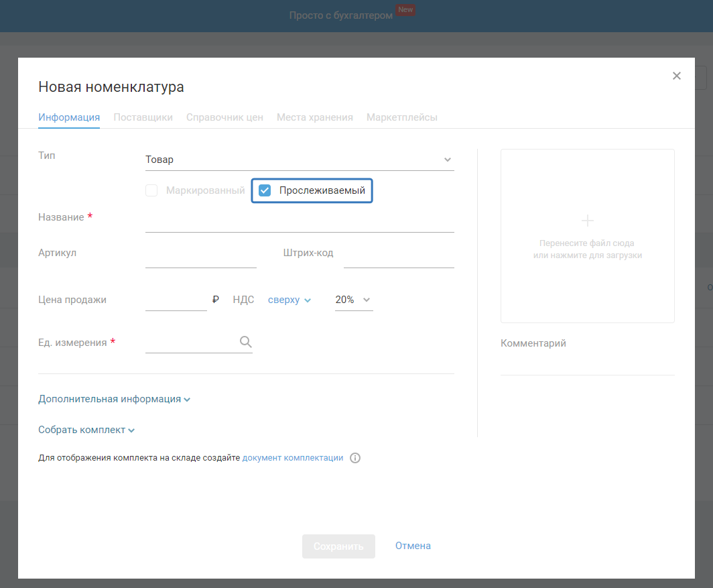Viewport: 713px width, 588px height.
Task: Expand Дополнительная информация section
Action: pos(114,399)
